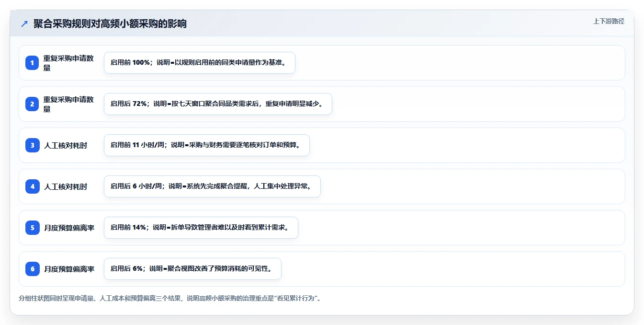Image resolution: width=644 pixels, height=325 pixels.
Task: Click the title 聚合采购规则对高频小额采购的影响
Action: (x=110, y=24)
